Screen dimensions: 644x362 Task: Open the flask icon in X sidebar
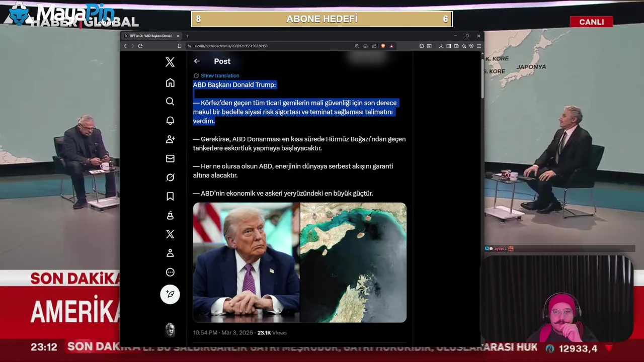tap(170, 215)
